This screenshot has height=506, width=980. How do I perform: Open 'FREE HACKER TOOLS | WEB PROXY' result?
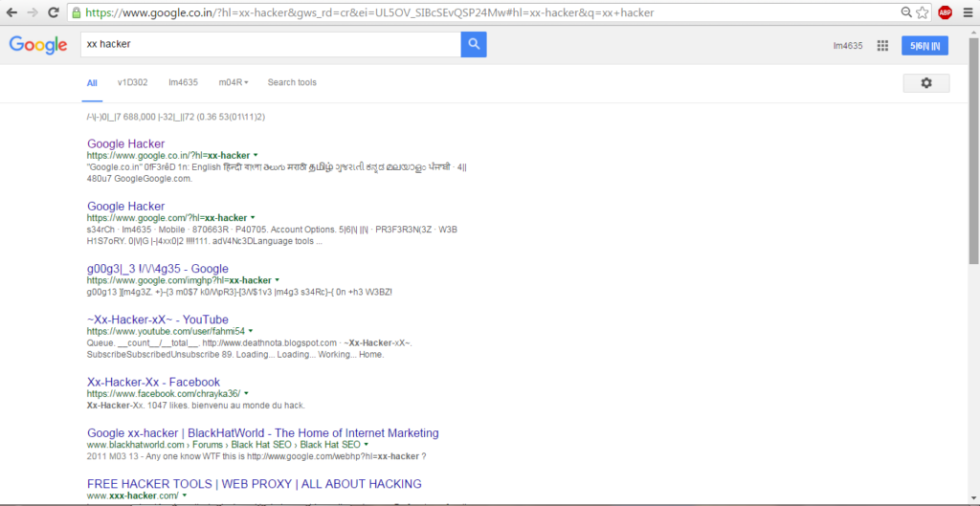pos(254,483)
